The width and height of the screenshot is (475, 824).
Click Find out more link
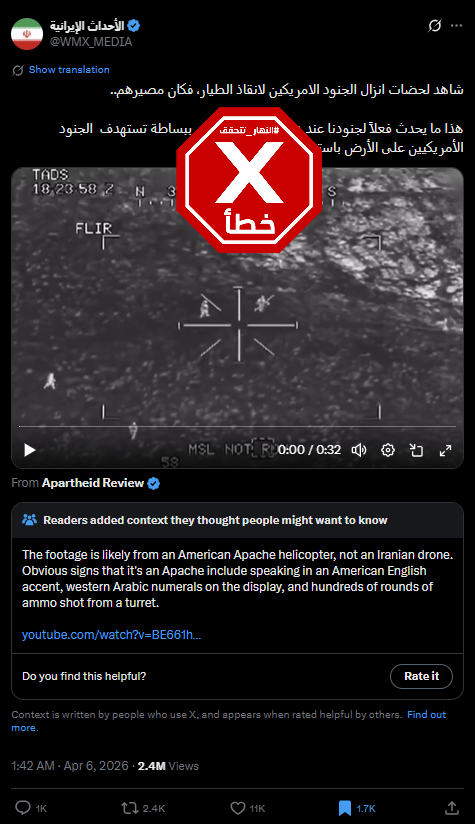coord(229,721)
